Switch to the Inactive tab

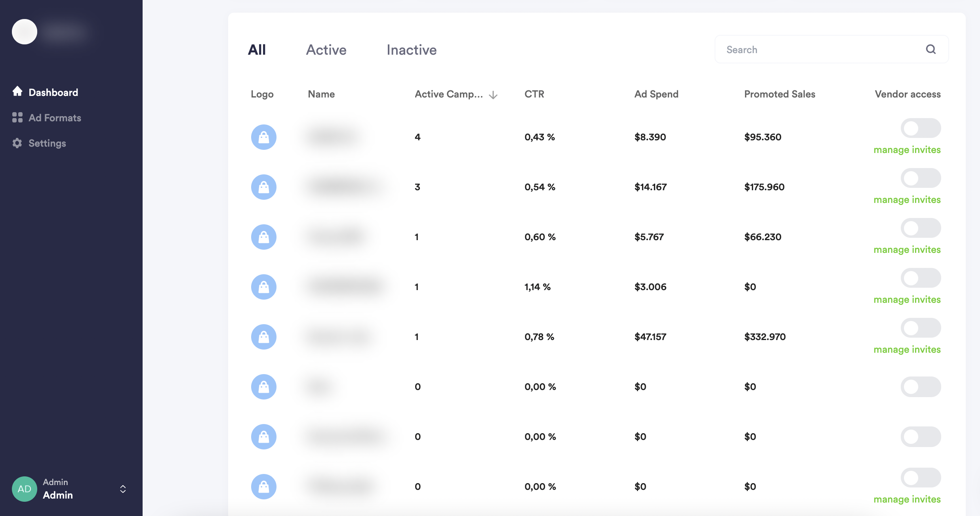(x=412, y=50)
